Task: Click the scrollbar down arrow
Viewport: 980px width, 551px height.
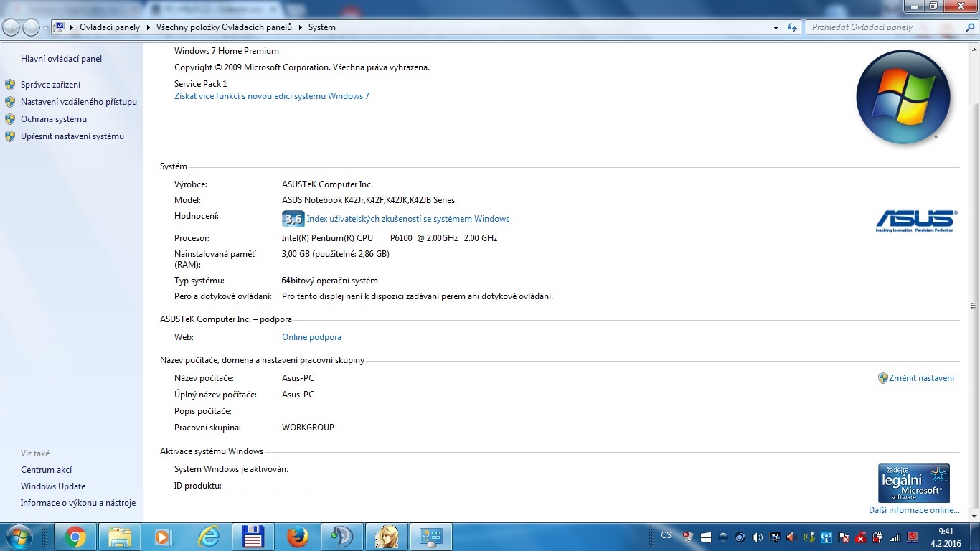Action: pyautogui.click(x=974, y=516)
